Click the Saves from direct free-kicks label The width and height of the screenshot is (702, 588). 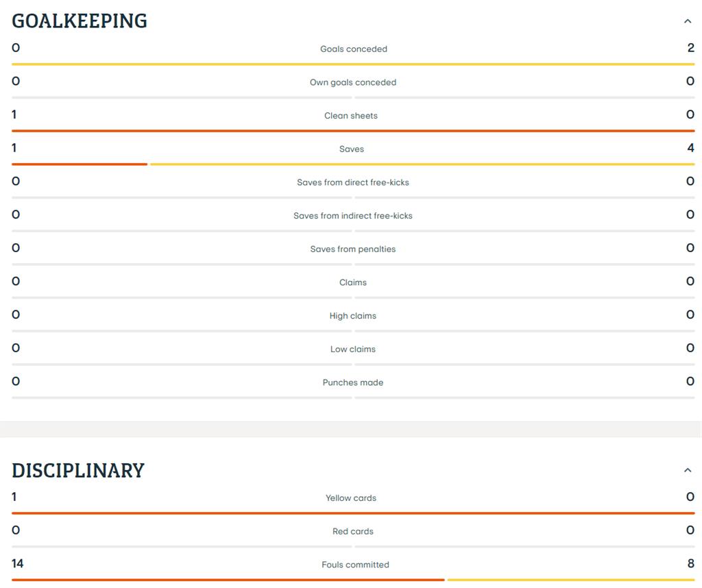point(353,182)
